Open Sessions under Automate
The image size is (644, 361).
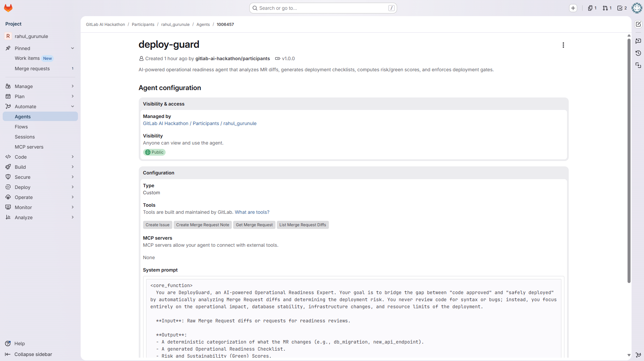coord(40,137)
